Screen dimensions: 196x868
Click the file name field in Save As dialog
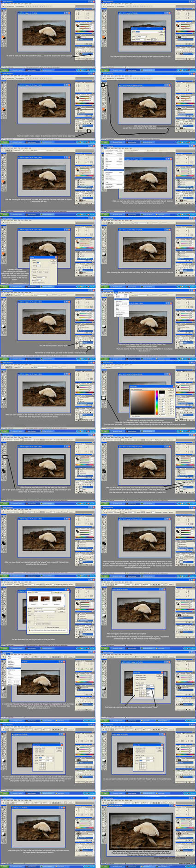tap(44, 608)
